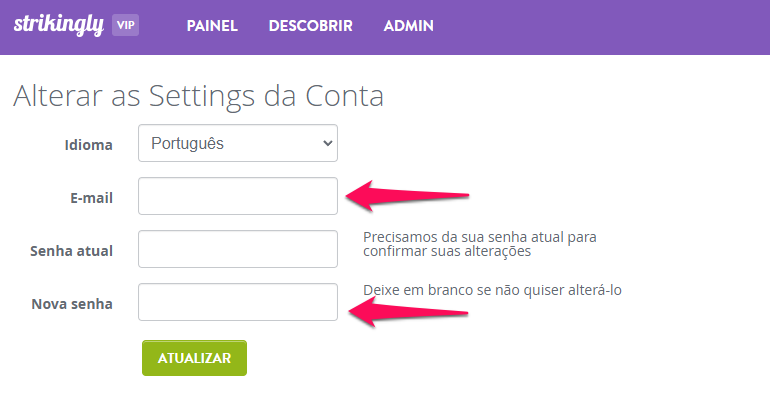Viewport: 770px width, 418px height.
Task: Click the red arrow pointing at E-mail
Action: (407, 195)
